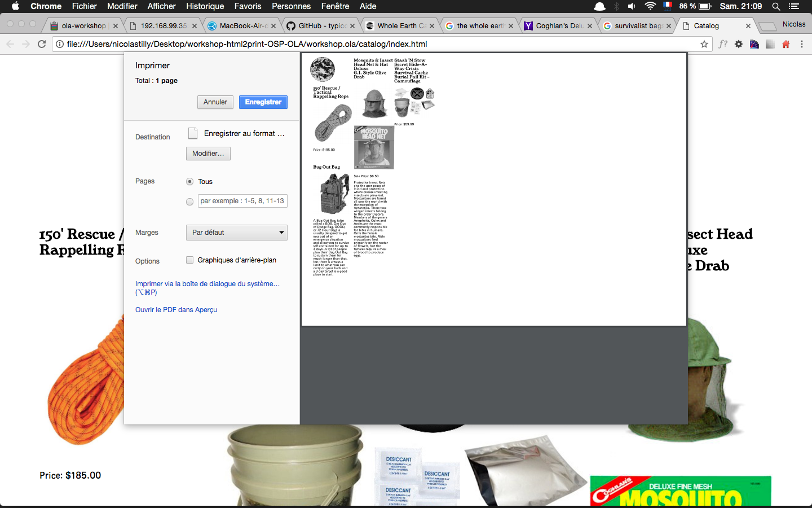Switch to the survivalist bag tab
The image size is (812, 508).
(638, 26)
